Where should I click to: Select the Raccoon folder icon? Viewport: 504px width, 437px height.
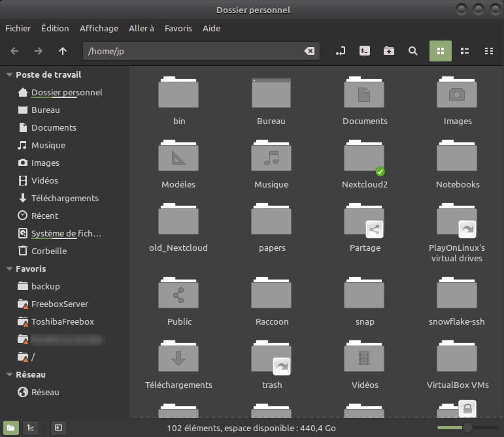(x=271, y=293)
